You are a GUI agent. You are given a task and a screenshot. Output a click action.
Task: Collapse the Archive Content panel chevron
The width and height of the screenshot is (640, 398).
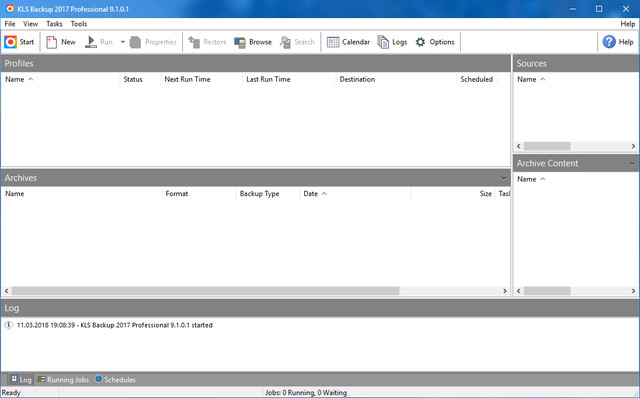632,163
